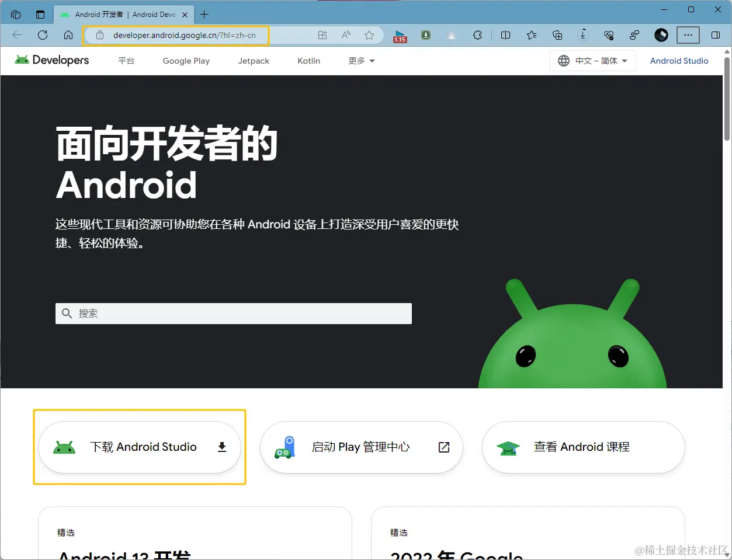View site information lock icon

coord(100,35)
